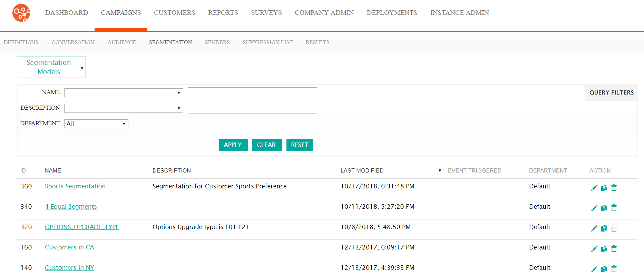This screenshot has width=644, height=275.
Task: Toggle the QUERY FILTERS panel
Action: (612, 92)
